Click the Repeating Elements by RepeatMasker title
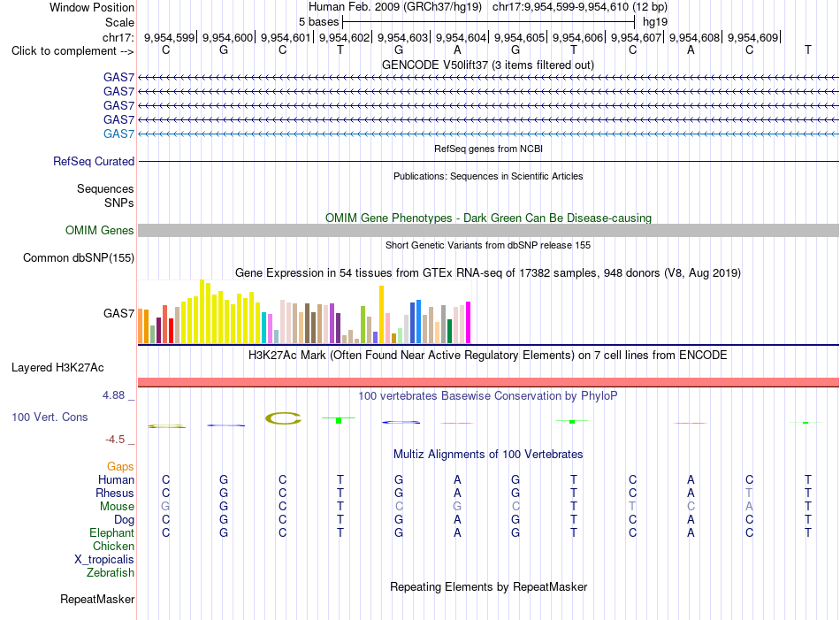 [488, 586]
